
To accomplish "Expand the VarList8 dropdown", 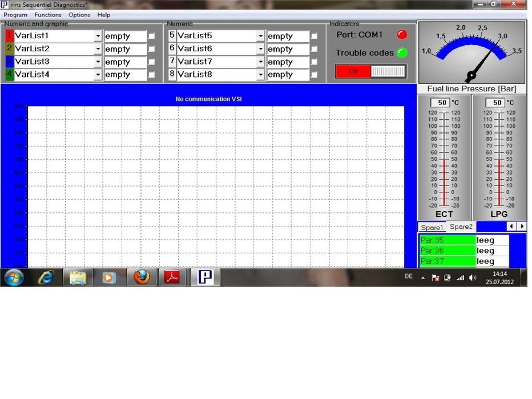I will (260, 74).
